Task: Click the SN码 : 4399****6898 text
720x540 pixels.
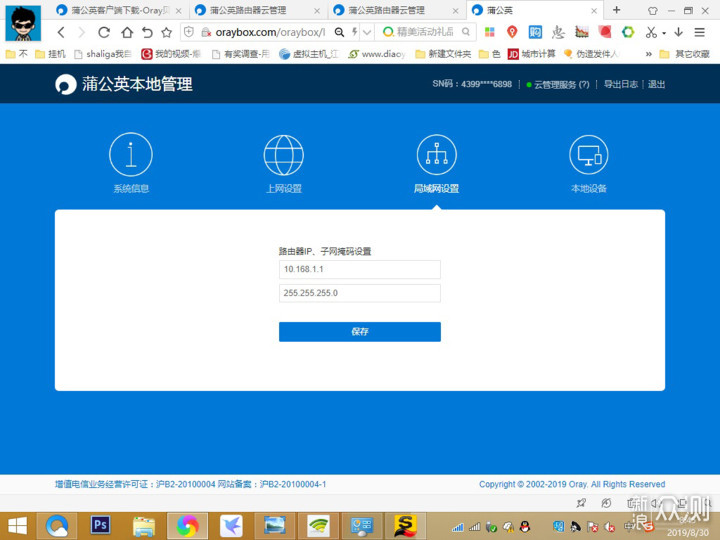Action: click(x=472, y=84)
